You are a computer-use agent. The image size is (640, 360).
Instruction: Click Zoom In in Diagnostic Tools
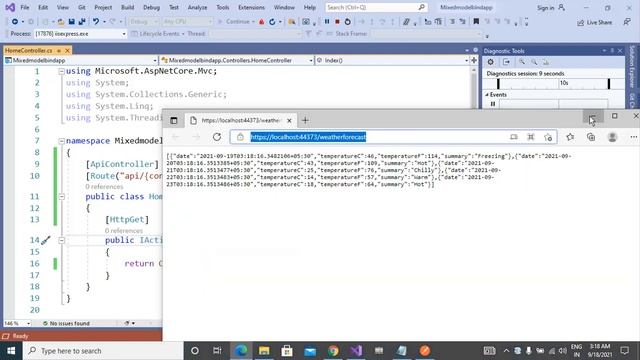[x=522, y=62]
